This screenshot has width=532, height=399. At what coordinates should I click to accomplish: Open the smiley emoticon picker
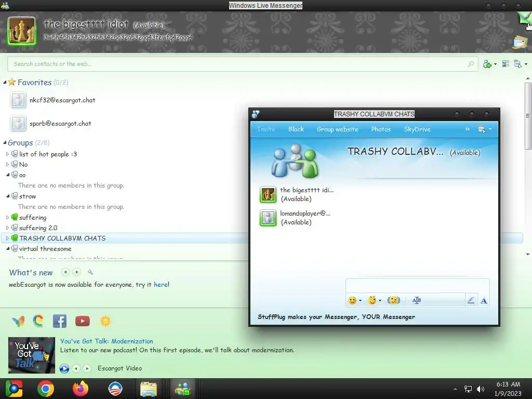click(353, 300)
